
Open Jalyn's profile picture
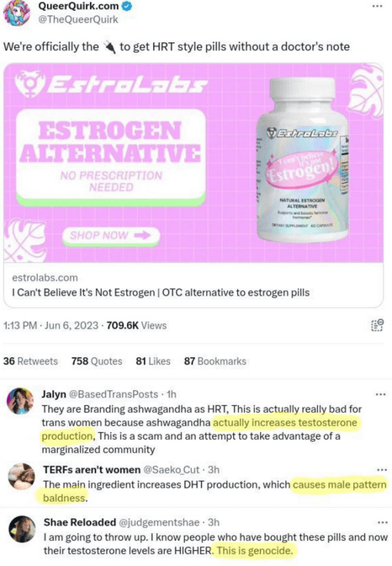20,402
